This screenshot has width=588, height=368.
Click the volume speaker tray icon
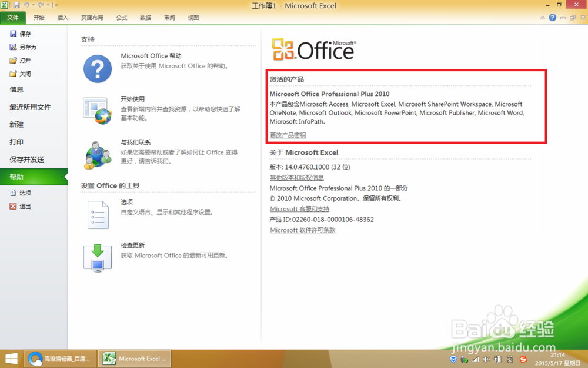[486, 359]
